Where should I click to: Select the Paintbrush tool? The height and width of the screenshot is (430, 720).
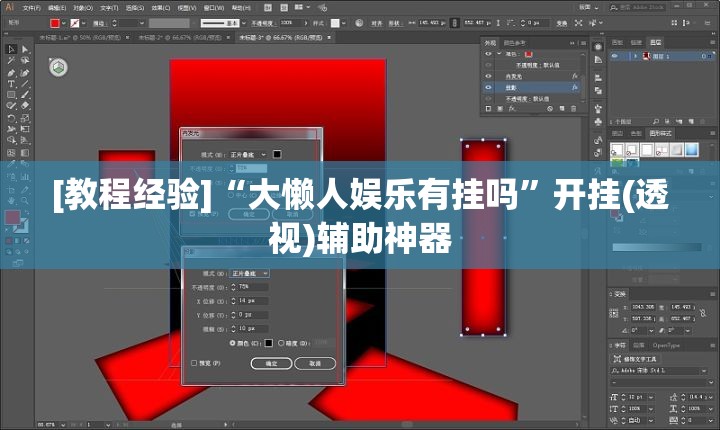pos(25,95)
